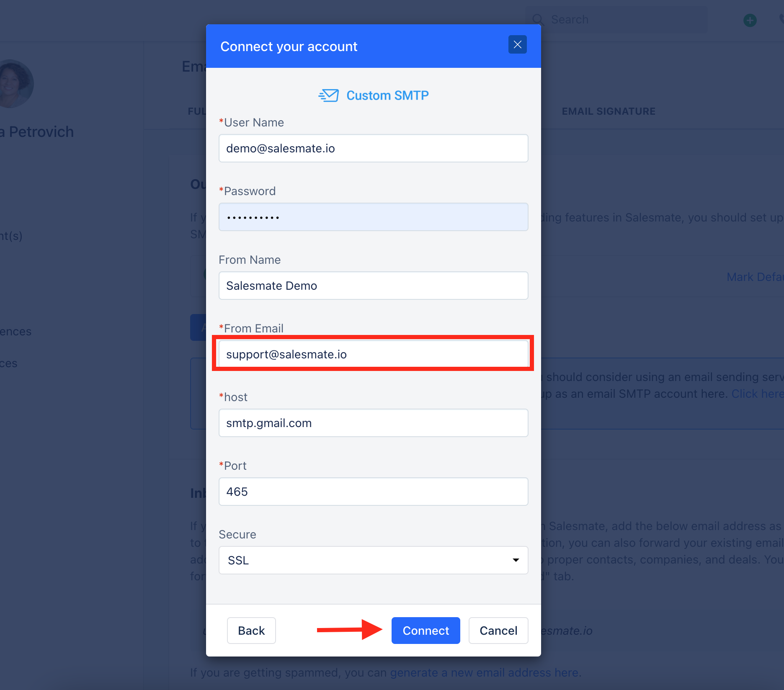The width and height of the screenshot is (784, 690).
Task: Click the green plus add icon
Action: pos(750,20)
